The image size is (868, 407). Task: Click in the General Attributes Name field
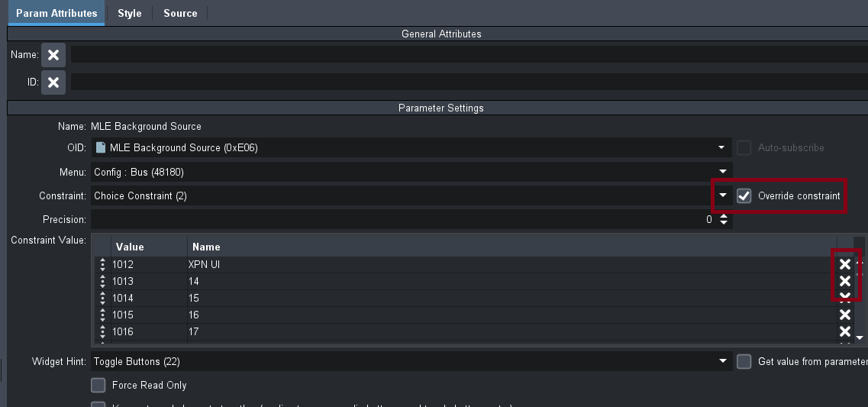tap(458, 55)
